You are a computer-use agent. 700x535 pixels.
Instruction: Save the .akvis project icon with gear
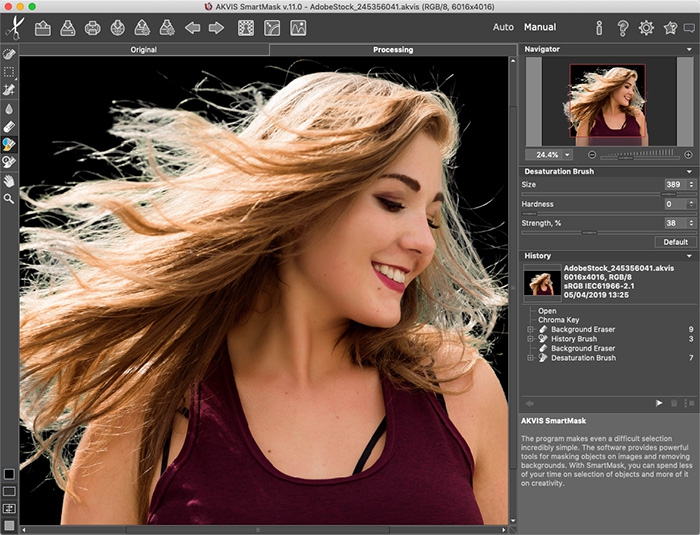click(x=167, y=28)
